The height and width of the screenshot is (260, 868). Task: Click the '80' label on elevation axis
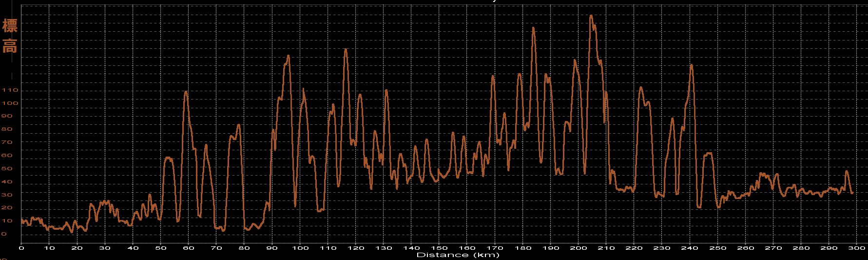(x=7, y=129)
